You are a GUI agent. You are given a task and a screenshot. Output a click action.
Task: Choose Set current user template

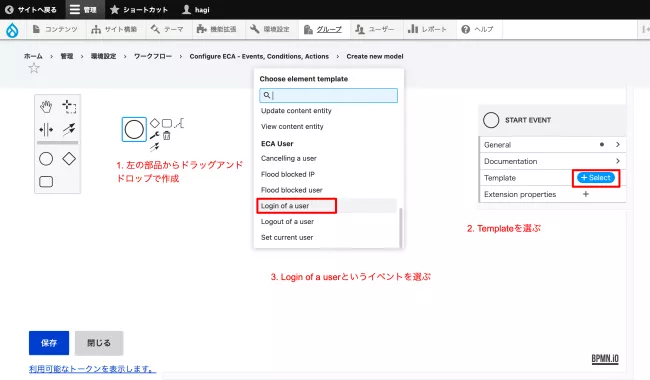pyautogui.click(x=287, y=237)
